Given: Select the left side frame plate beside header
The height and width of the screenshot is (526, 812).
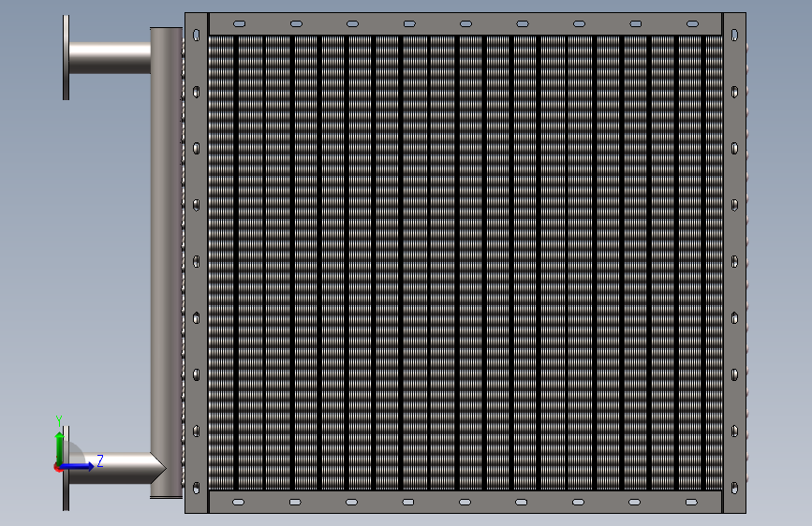Looking at the screenshot, I should pos(197,263).
